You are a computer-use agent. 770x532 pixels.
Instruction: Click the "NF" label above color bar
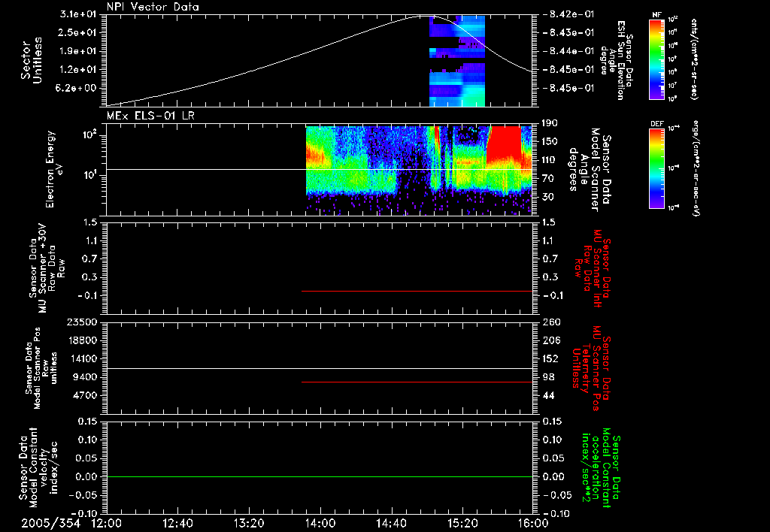tap(657, 15)
